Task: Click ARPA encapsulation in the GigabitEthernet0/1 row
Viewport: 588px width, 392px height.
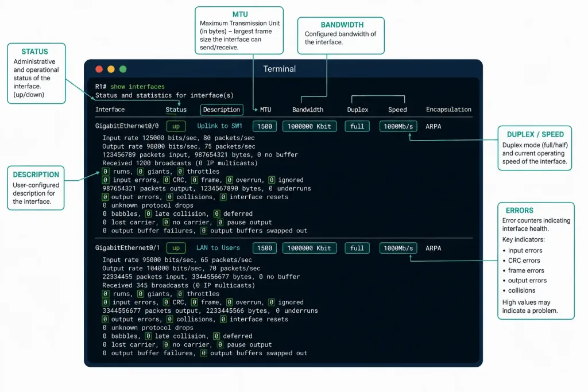Action: tap(433, 248)
